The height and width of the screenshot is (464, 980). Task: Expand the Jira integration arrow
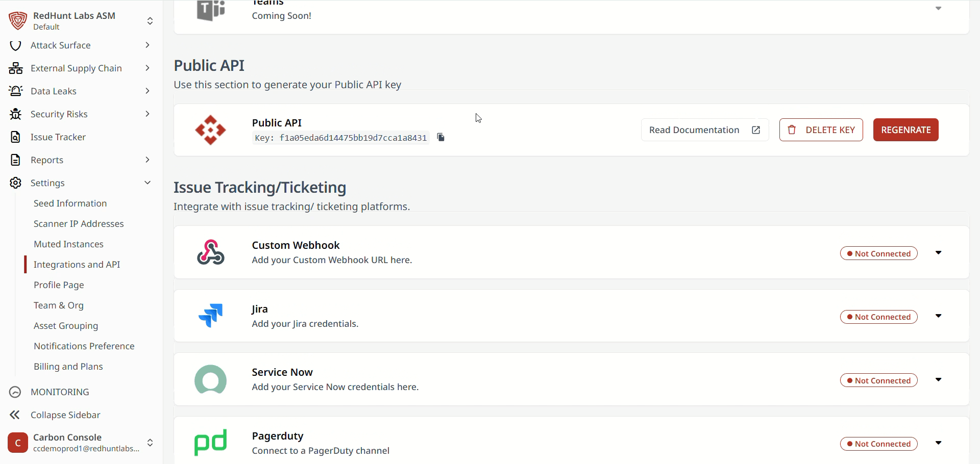pos(938,316)
